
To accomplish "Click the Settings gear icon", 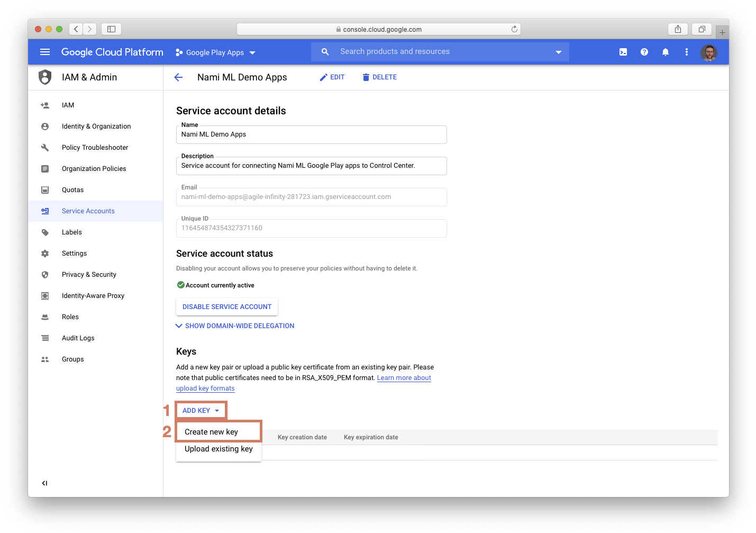I will click(x=45, y=254).
